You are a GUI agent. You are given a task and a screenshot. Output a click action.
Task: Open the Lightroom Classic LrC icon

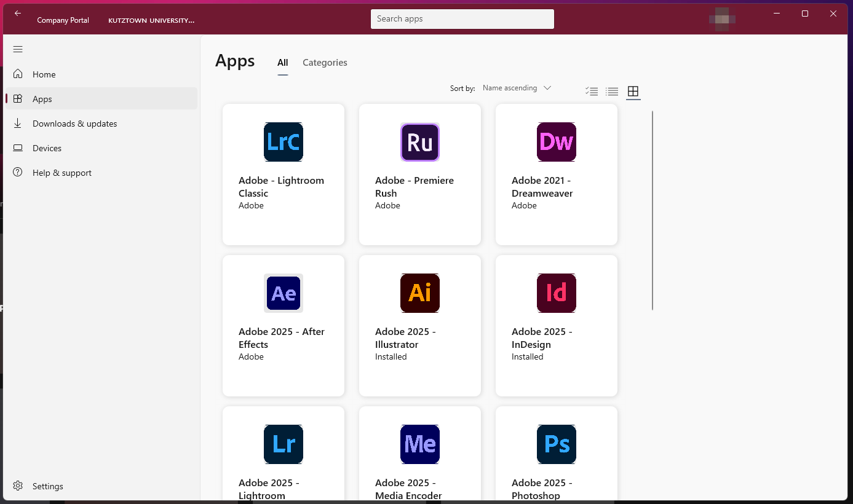pos(284,142)
